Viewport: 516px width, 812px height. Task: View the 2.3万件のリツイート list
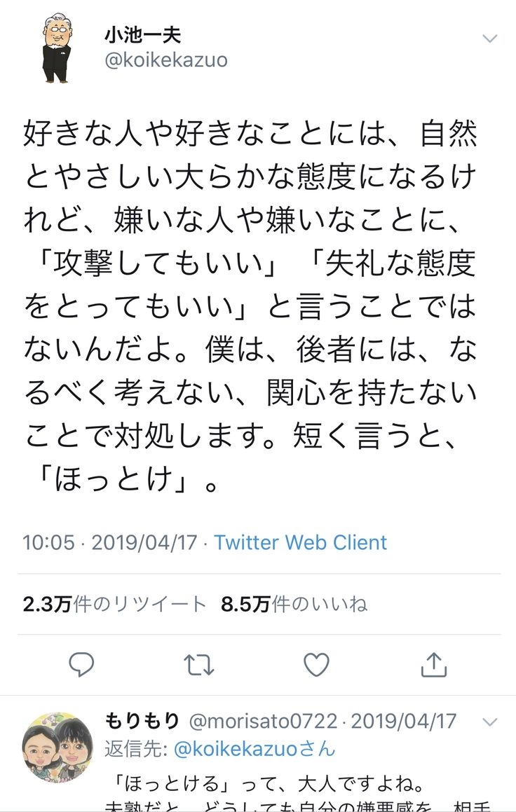(115, 604)
